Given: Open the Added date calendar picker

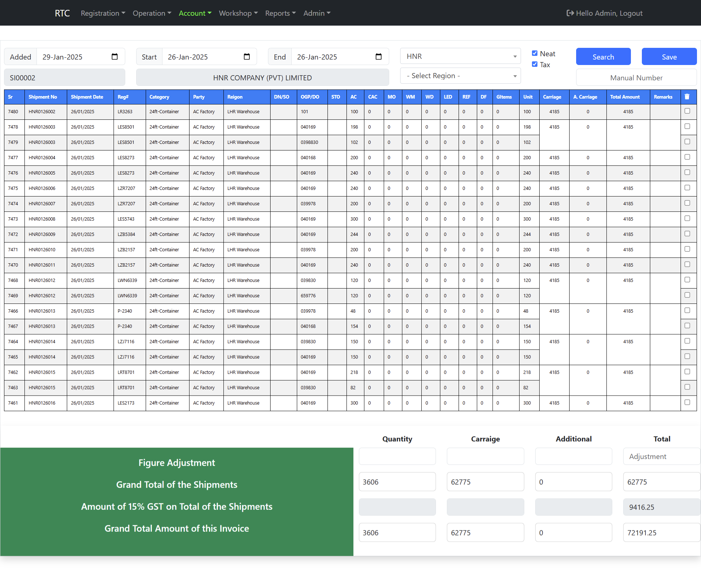Looking at the screenshot, I should tap(114, 57).
